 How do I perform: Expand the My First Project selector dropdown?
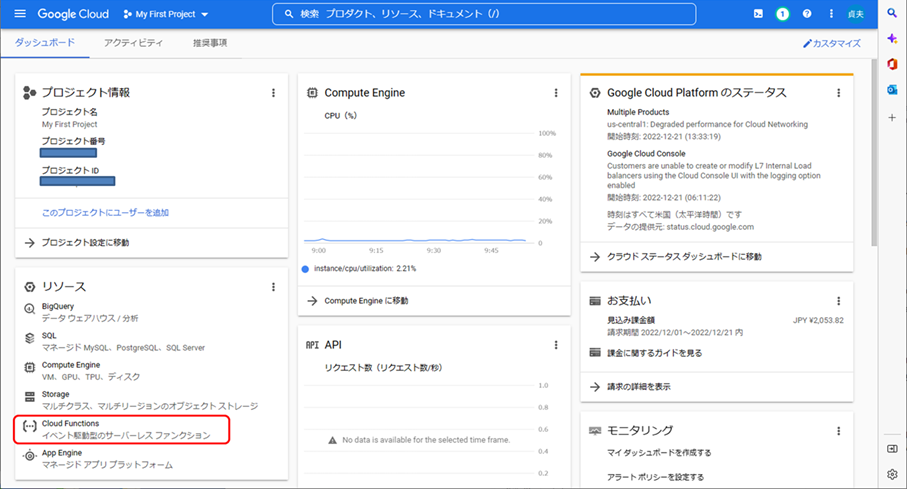(166, 15)
